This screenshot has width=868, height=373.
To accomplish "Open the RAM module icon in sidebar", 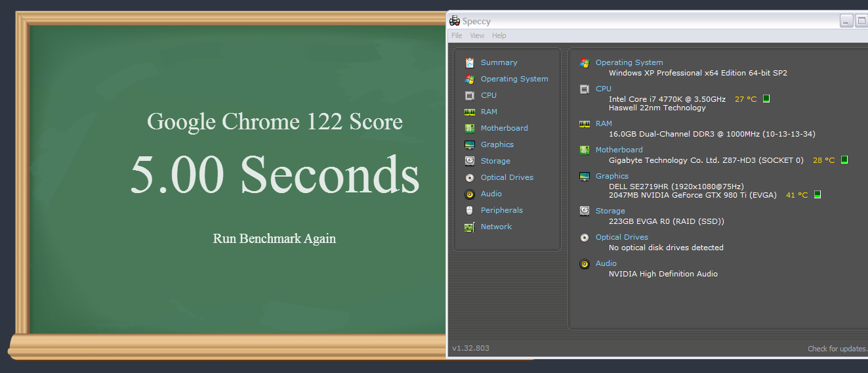I will [469, 112].
